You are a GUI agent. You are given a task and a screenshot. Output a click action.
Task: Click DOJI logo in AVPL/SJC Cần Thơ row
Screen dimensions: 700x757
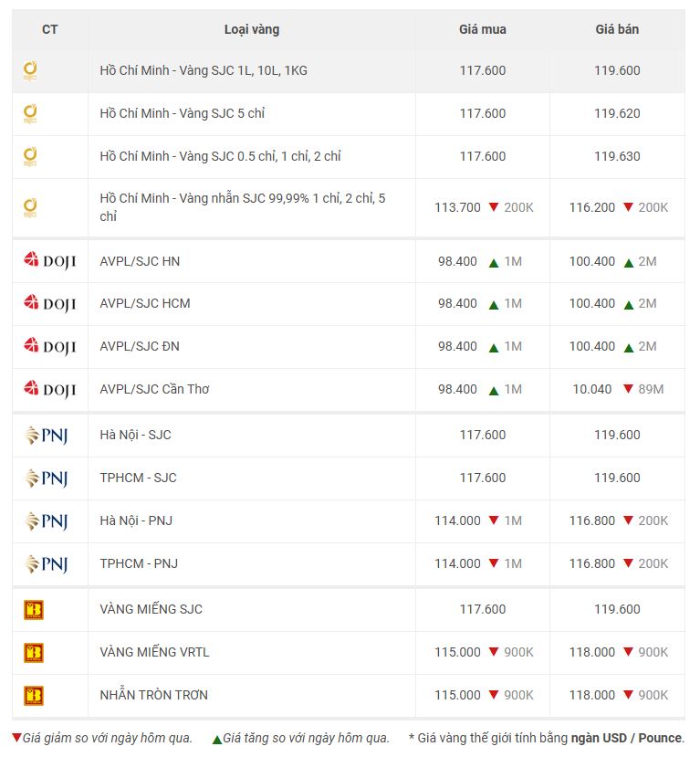pyautogui.click(x=50, y=390)
